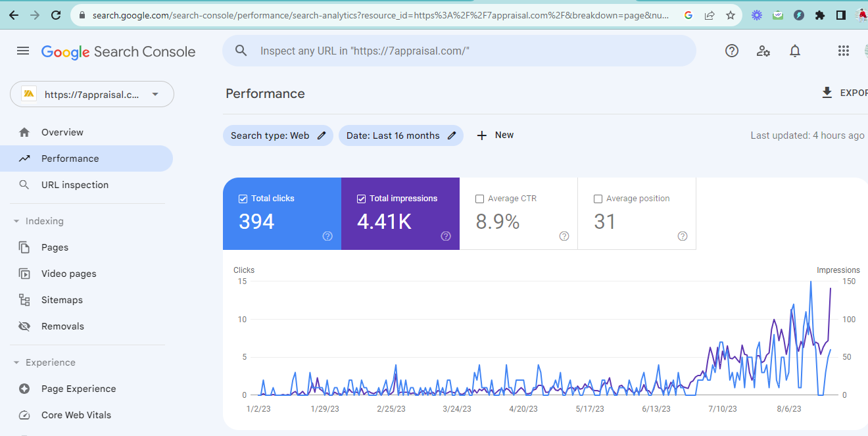
Task: Check the Average CTR checkbox
Action: pos(479,199)
